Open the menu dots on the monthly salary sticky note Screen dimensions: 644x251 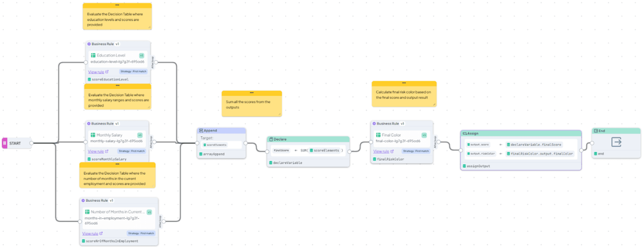coord(117,86)
